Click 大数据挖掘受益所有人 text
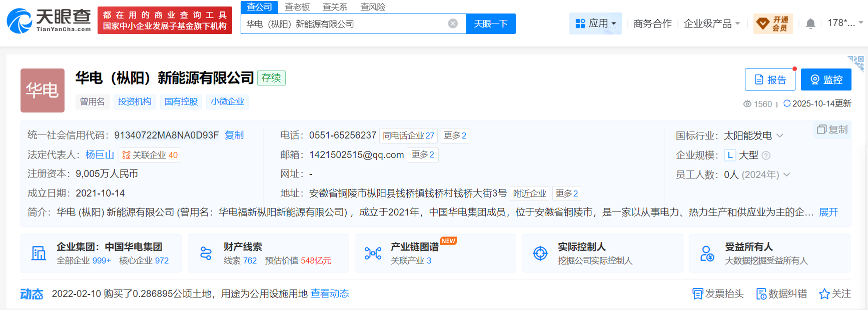 click(x=766, y=260)
